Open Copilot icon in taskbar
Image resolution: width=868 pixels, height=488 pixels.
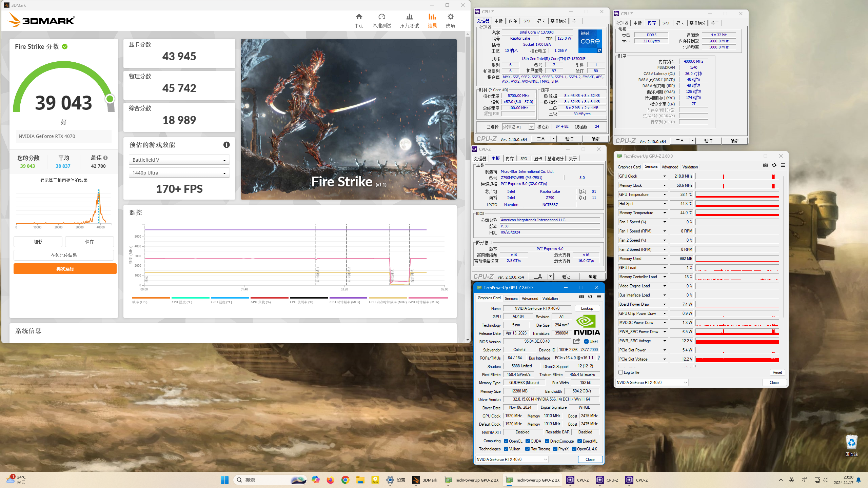(315, 480)
